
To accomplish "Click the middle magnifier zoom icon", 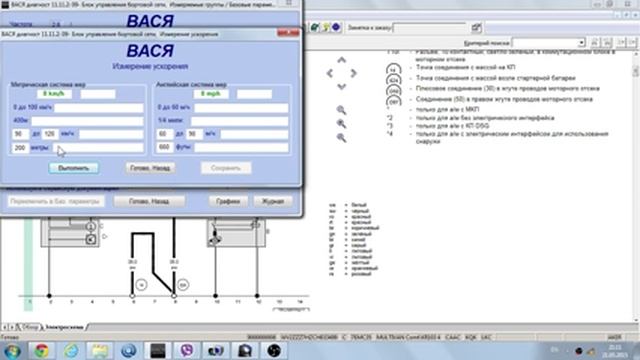I will click(341, 124).
